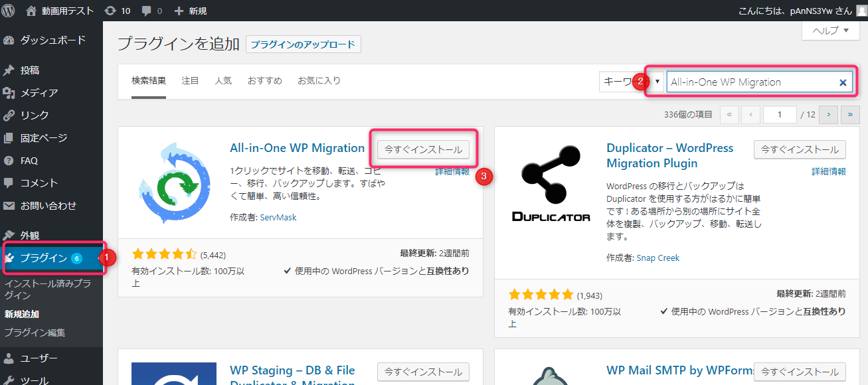Open the comments bubble showing 0
This screenshot has width=868, height=385.
[x=152, y=11]
